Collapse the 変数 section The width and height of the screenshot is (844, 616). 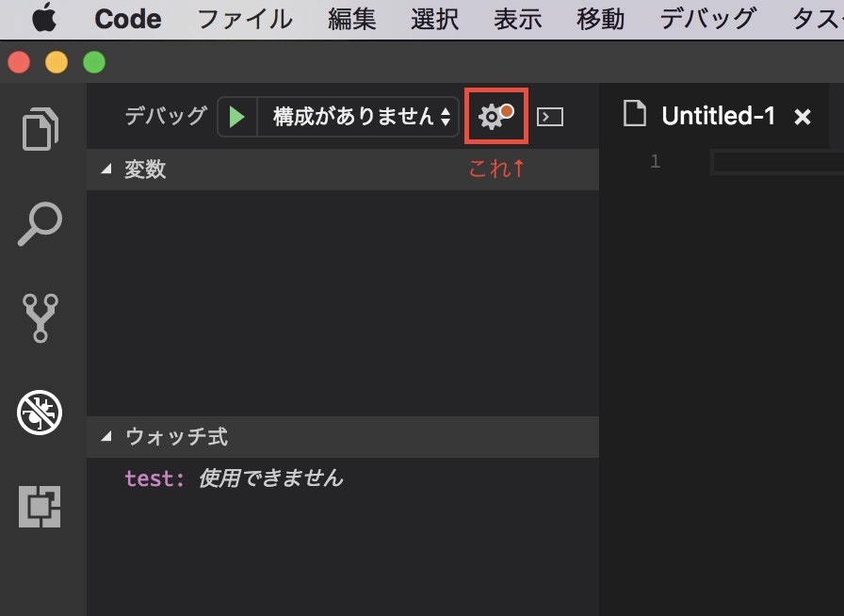[342, 170]
